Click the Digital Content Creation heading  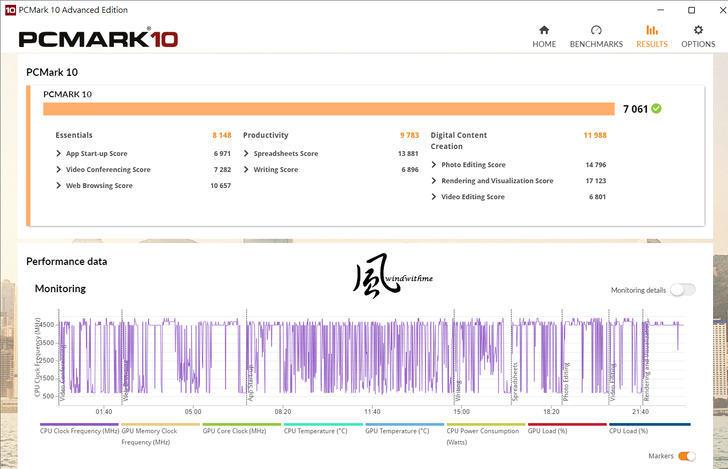pos(459,141)
